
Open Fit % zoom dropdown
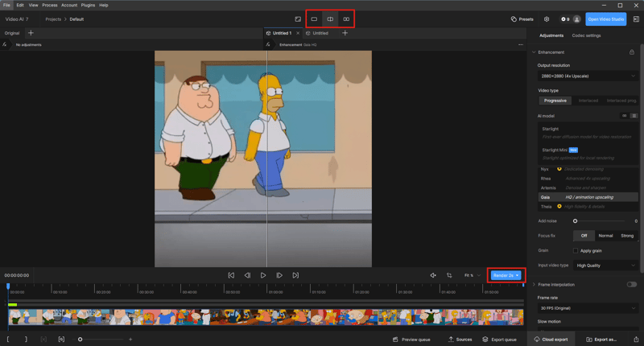tap(473, 275)
